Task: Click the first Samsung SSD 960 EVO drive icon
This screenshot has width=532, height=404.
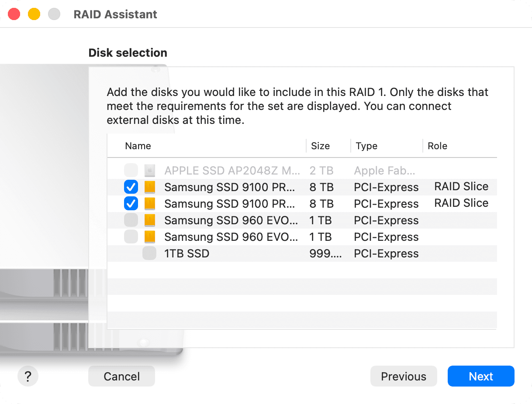Action: 149,220
